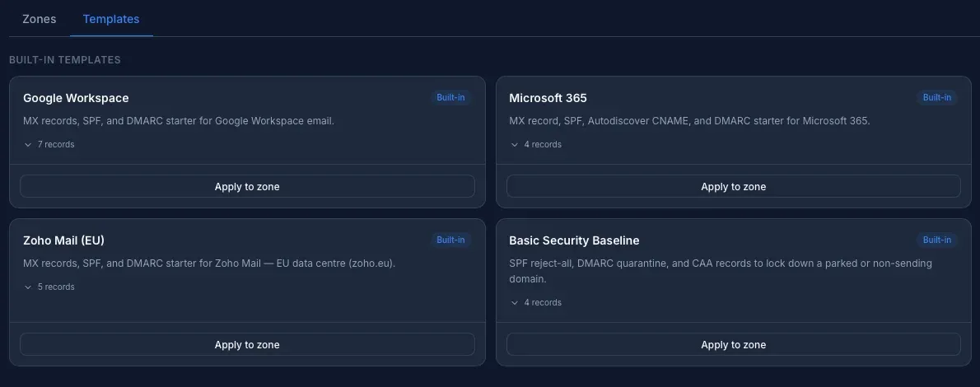This screenshot has width=980, height=387.
Task: Click the Microsoft 365 card title
Action: click(548, 98)
